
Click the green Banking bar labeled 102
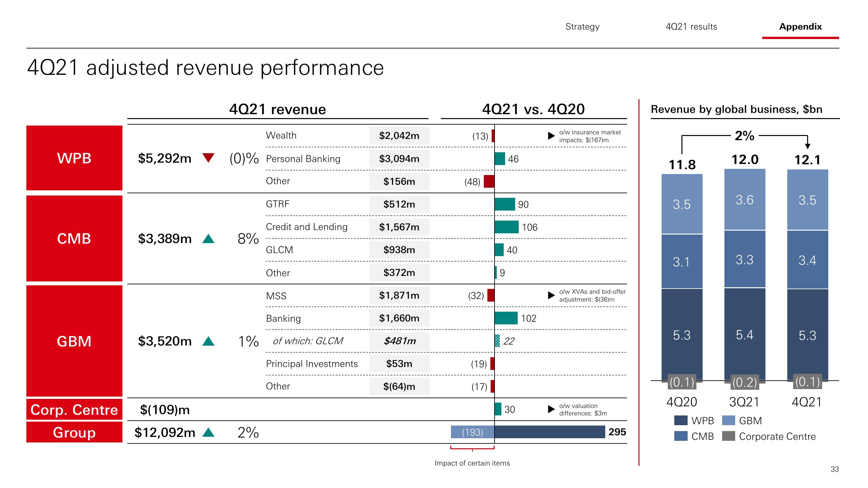tap(506, 318)
